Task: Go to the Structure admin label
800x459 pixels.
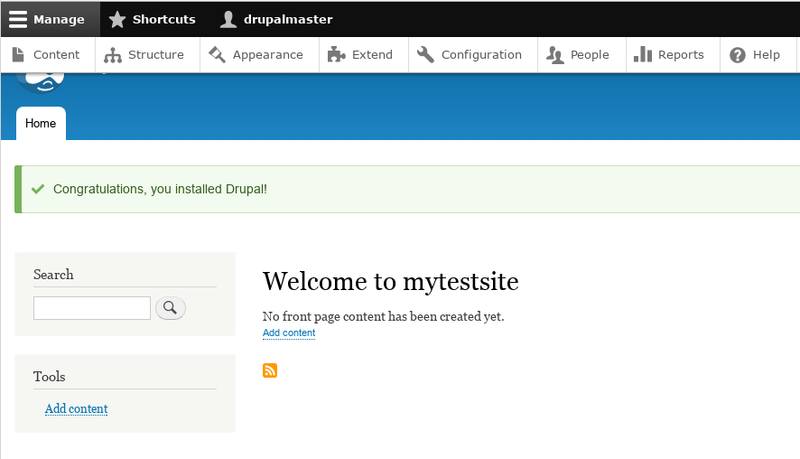Action: 156,55
